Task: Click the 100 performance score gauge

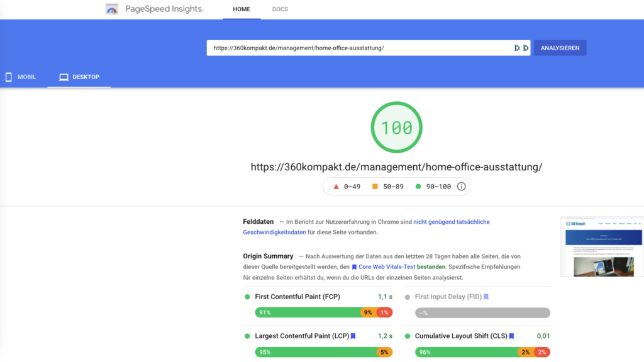Action: point(396,127)
